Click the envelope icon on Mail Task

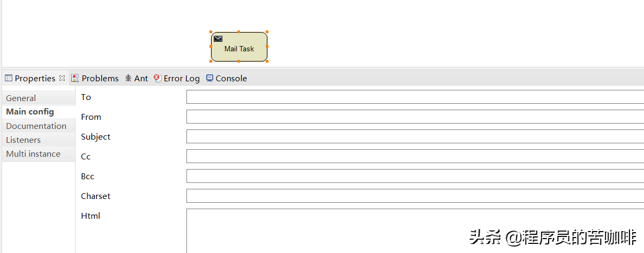coord(218,39)
